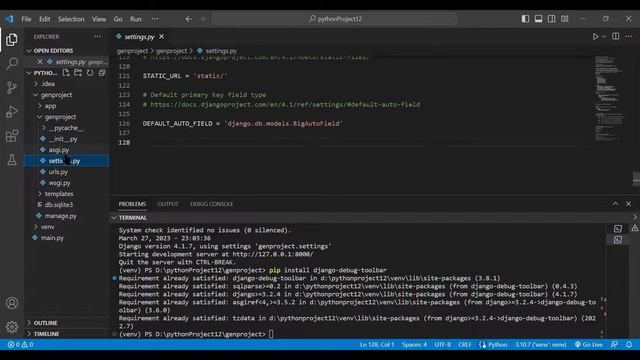The height and width of the screenshot is (360, 640).
Task: Open the Selection menu
Action: click(71, 19)
